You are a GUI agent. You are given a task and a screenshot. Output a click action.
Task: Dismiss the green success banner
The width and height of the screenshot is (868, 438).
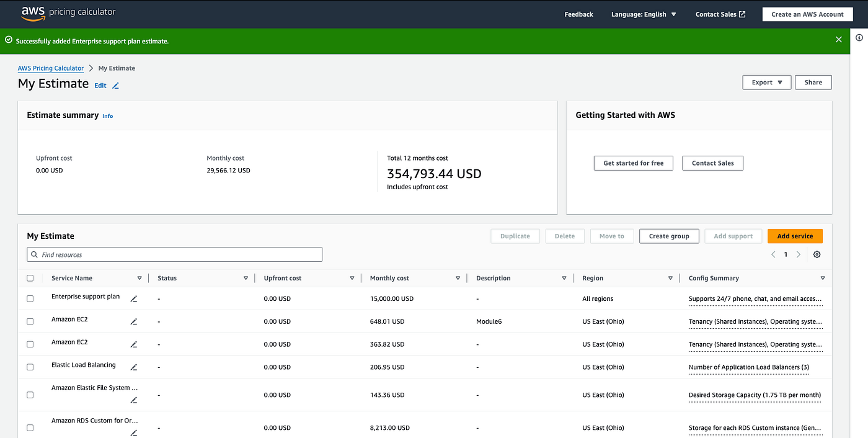(839, 40)
